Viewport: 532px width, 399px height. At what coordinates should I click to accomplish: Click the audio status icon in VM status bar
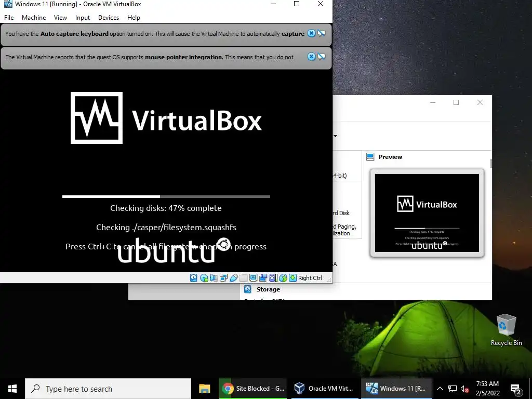tap(214, 278)
